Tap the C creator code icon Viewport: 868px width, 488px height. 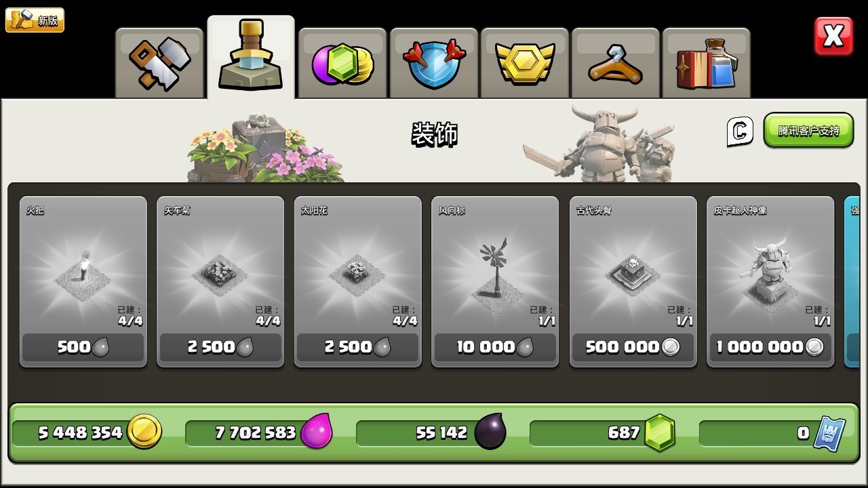[x=740, y=131]
